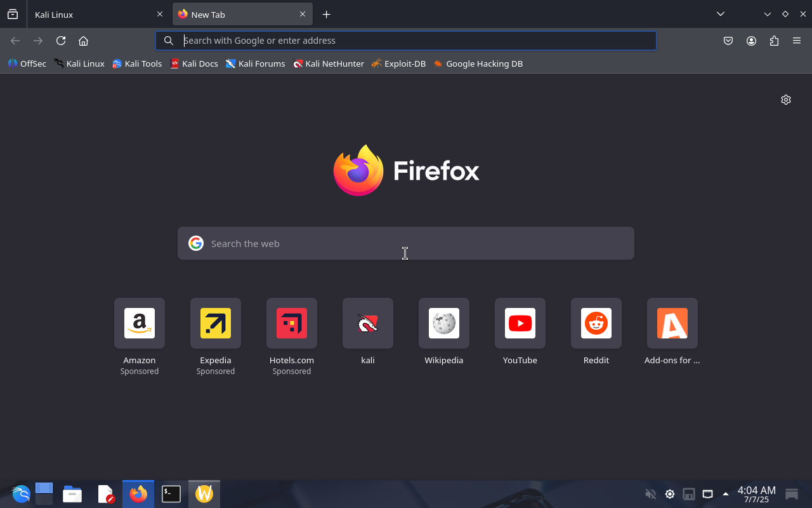
Task: Open the Firefox application hamburger menu
Action: click(797, 41)
